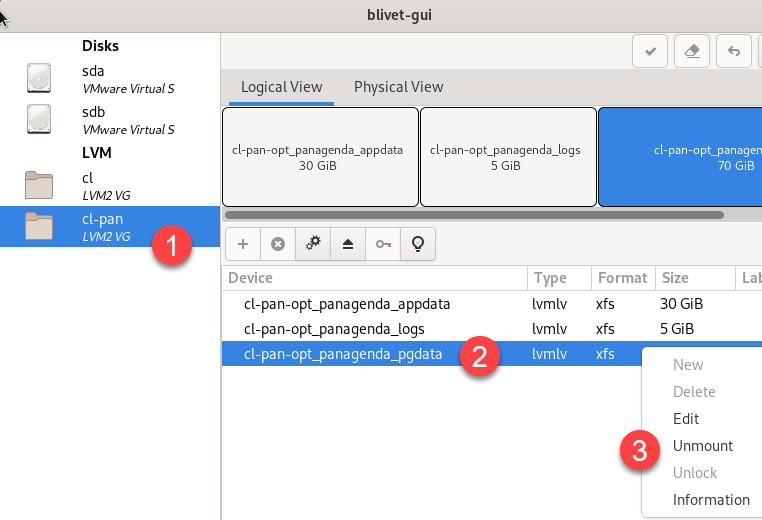Switch to the Logical View tab
The image size is (762, 520).
[281, 87]
